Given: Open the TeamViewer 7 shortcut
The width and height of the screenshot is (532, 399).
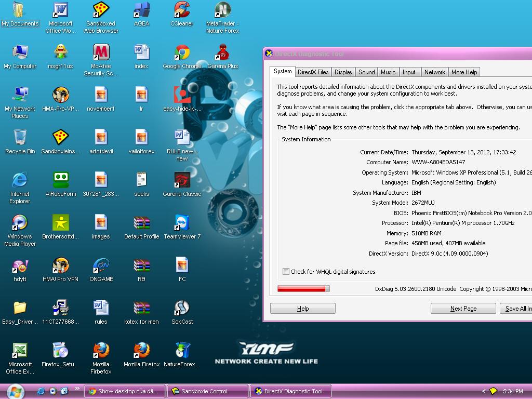Looking at the screenshot, I should pyautogui.click(x=182, y=223).
